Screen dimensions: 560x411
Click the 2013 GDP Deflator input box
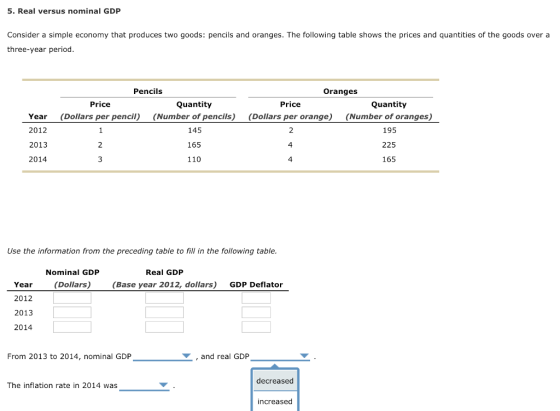click(x=256, y=312)
